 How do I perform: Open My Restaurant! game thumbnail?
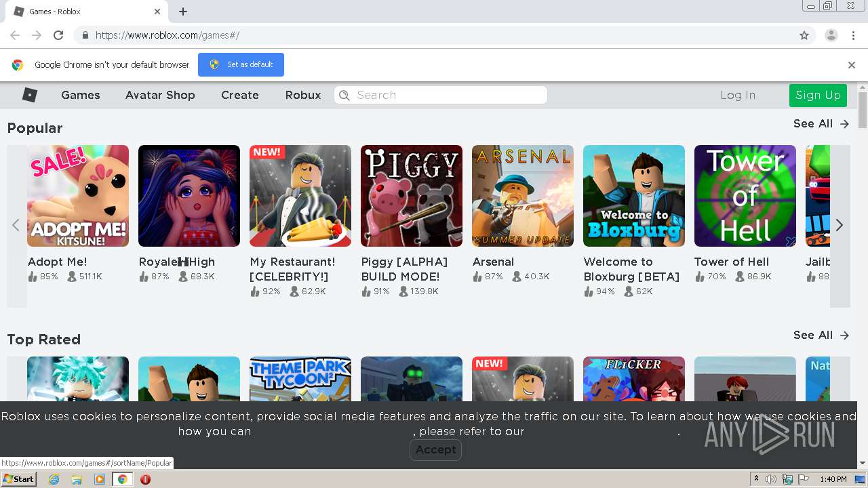(300, 196)
